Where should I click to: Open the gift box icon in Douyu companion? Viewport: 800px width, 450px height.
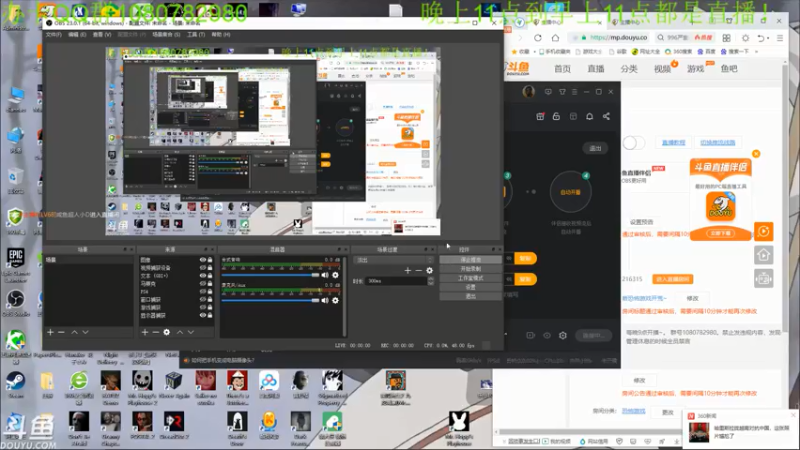coord(540,116)
